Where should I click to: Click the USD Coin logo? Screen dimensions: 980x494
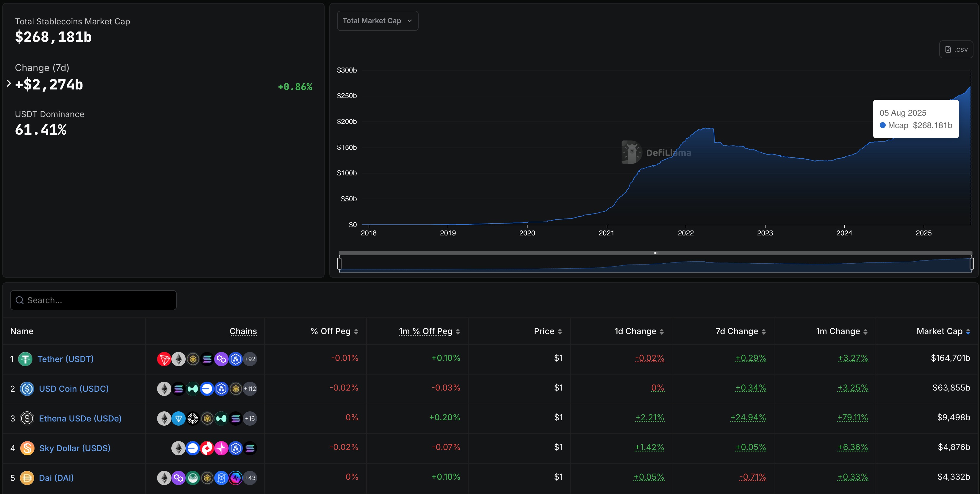tap(27, 388)
